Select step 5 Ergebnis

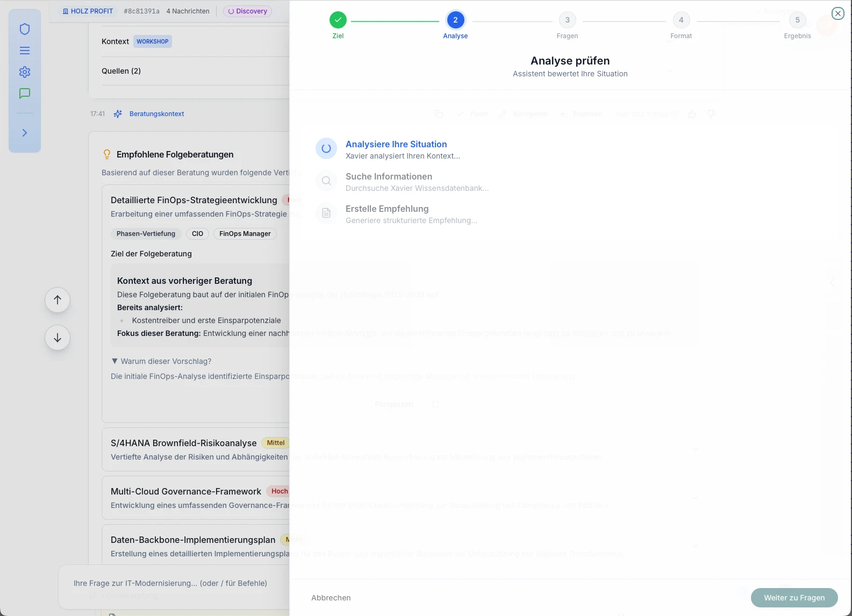coord(797,20)
